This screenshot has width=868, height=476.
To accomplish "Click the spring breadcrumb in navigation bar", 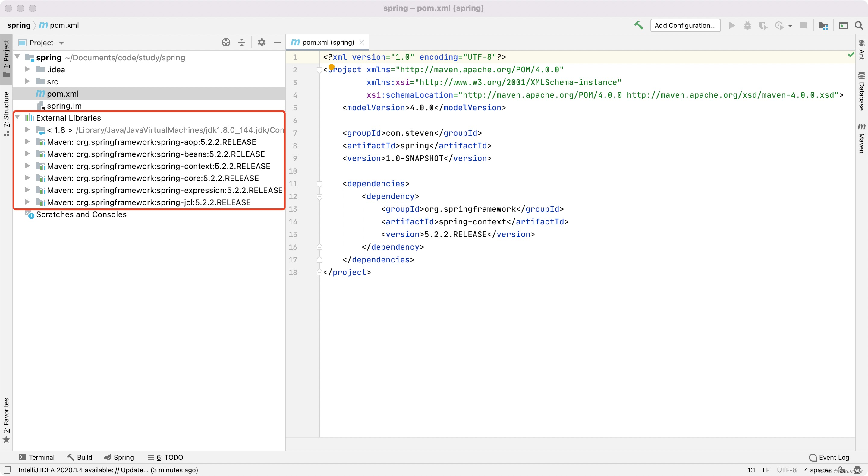I will 19,25.
